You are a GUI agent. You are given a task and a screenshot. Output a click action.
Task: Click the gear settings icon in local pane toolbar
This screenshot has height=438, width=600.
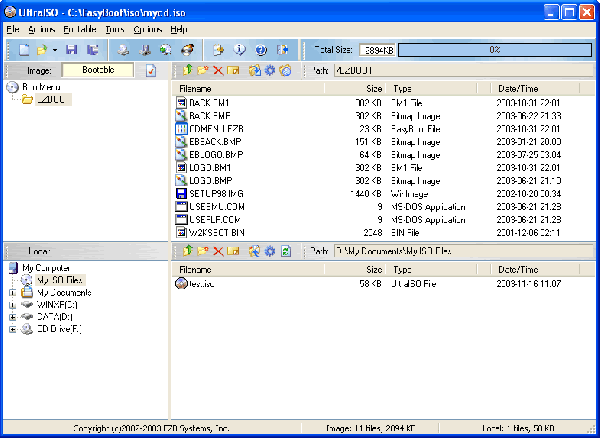click(x=270, y=251)
